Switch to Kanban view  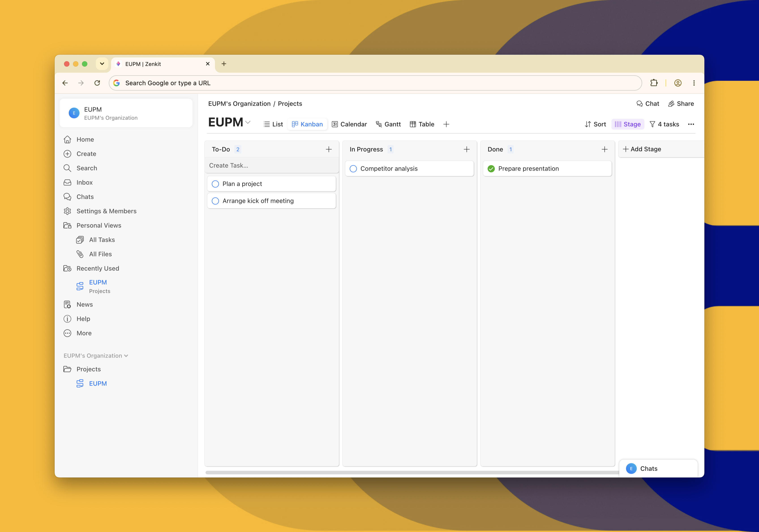(307, 124)
